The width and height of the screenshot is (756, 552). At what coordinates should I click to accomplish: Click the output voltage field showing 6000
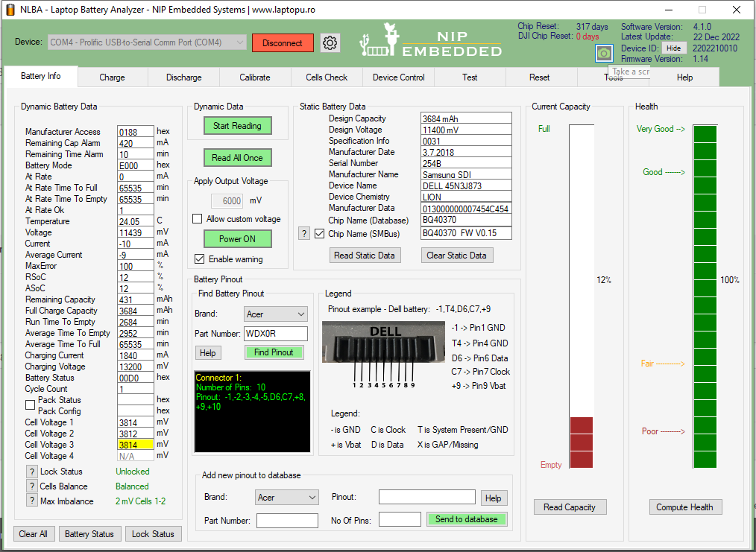click(x=227, y=201)
